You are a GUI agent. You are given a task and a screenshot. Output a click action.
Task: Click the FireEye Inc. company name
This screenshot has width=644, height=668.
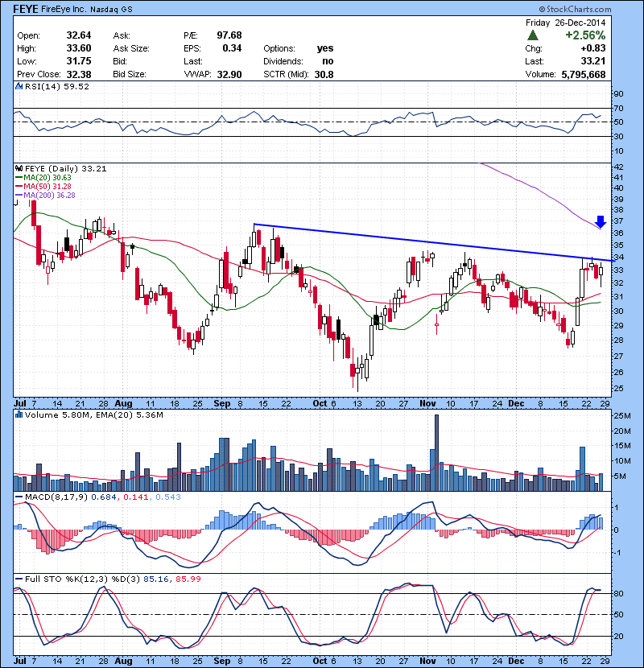point(64,9)
